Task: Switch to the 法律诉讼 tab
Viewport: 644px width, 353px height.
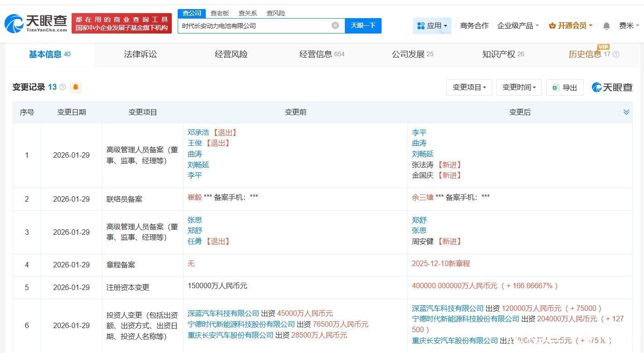Action: tap(140, 54)
